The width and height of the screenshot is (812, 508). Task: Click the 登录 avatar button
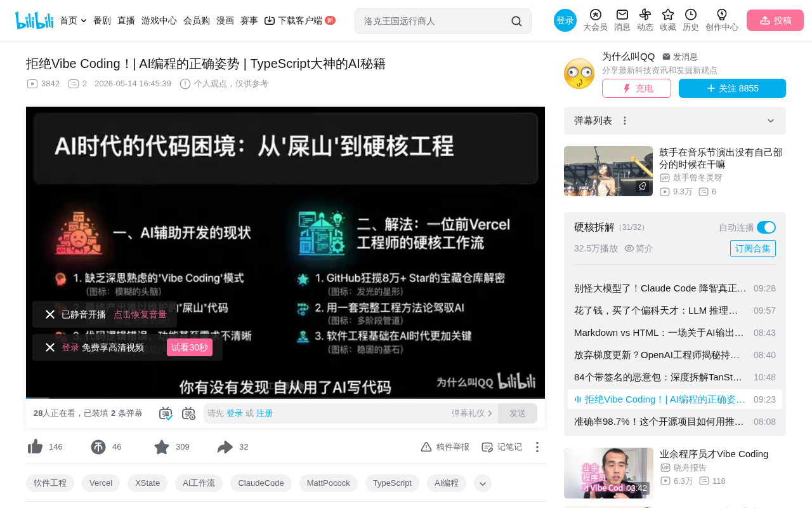pos(565,20)
